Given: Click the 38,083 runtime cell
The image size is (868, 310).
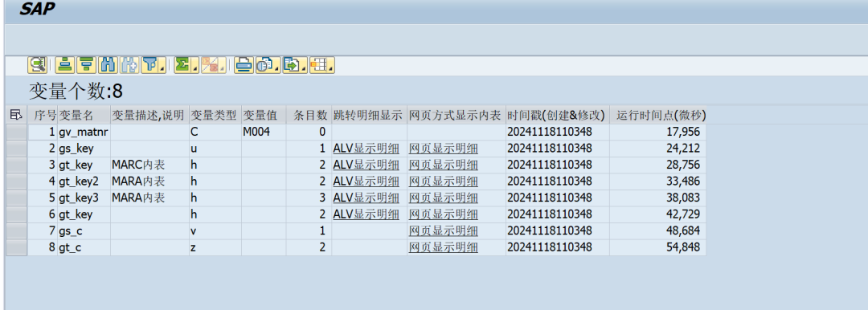Looking at the screenshot, I should (657, 198).
